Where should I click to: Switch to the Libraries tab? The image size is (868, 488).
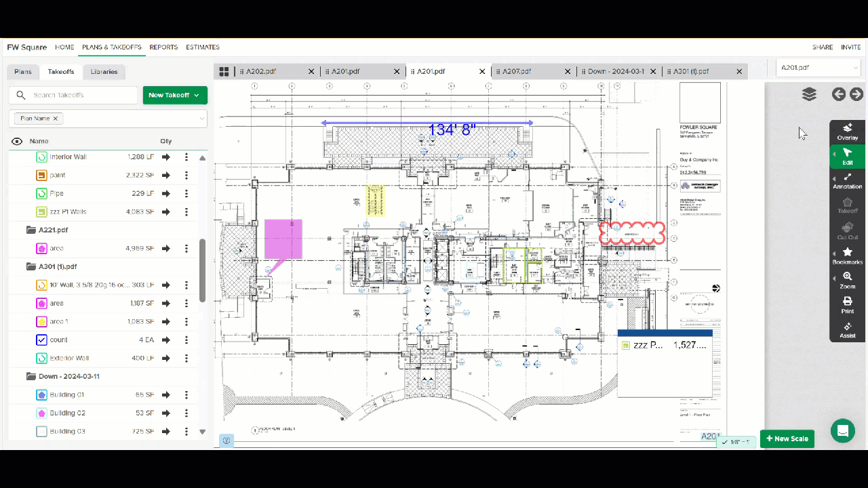[x=104, y=71]
